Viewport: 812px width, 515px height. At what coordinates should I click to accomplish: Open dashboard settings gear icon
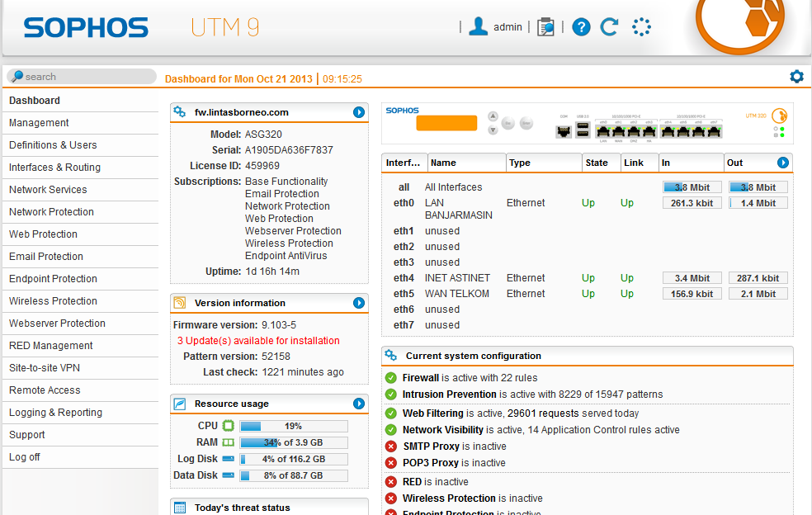click(796, 77)
